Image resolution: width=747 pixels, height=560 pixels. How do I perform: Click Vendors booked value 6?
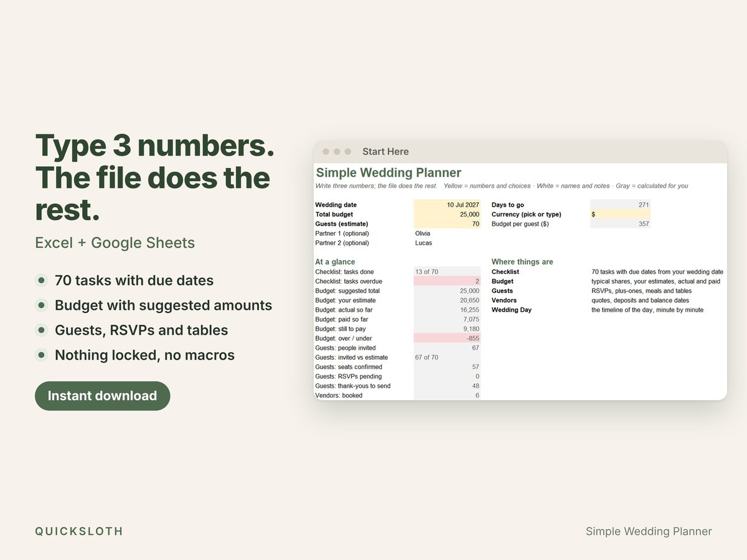tap(447, 396)
